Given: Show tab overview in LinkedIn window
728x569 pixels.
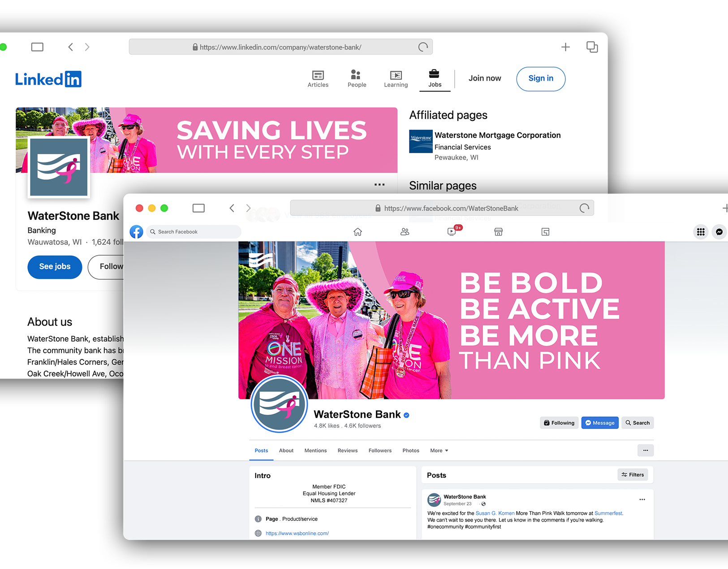Looking at the screenshot, I should click(x=592, y=47).
